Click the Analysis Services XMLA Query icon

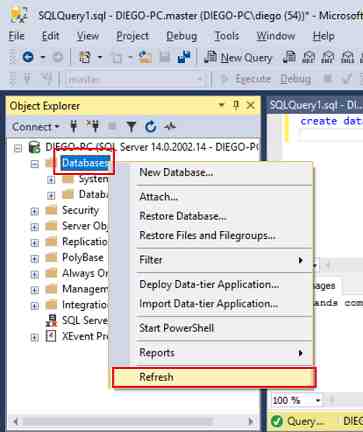click(347, 57)
